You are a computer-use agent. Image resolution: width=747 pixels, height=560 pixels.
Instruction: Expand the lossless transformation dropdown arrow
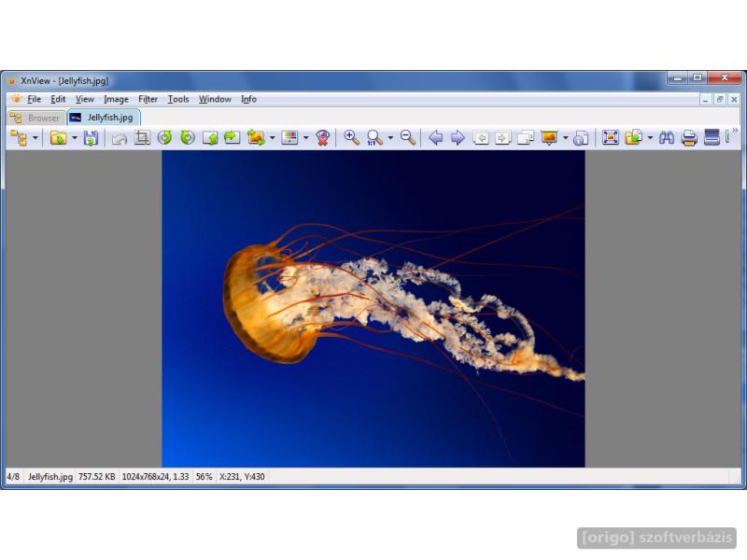(273, 138)
